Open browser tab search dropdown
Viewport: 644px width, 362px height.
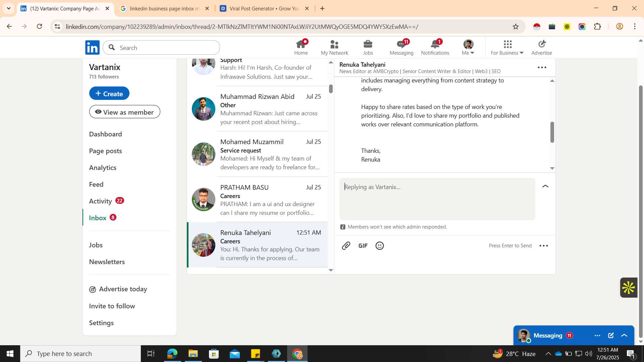coord(9,8)
